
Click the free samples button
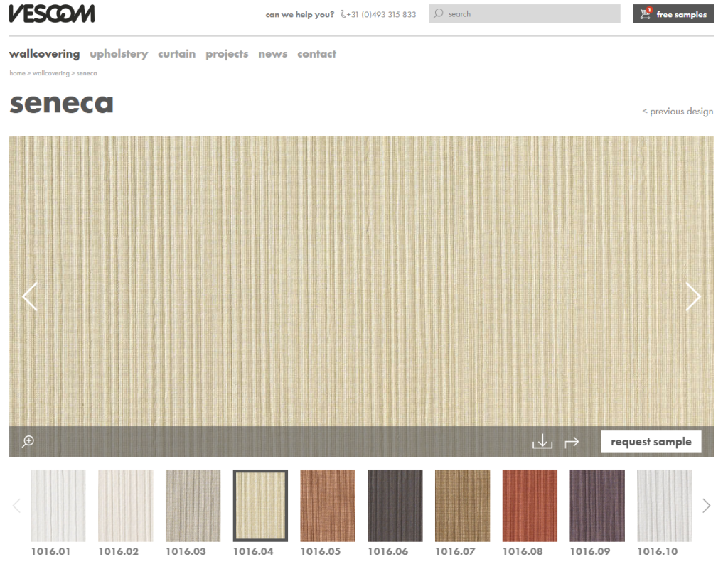[673, 13]
